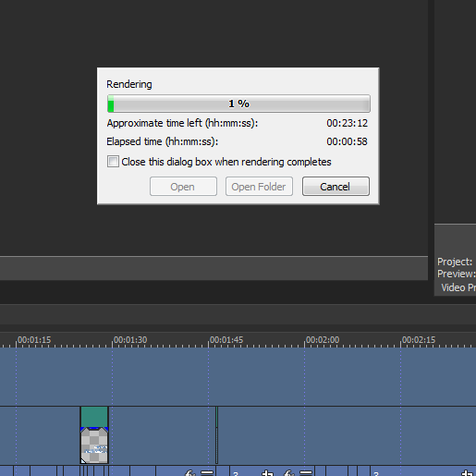Screen dimensions: 476x476
Task: Click the greyed-out Open button
Action: [183, 187]
